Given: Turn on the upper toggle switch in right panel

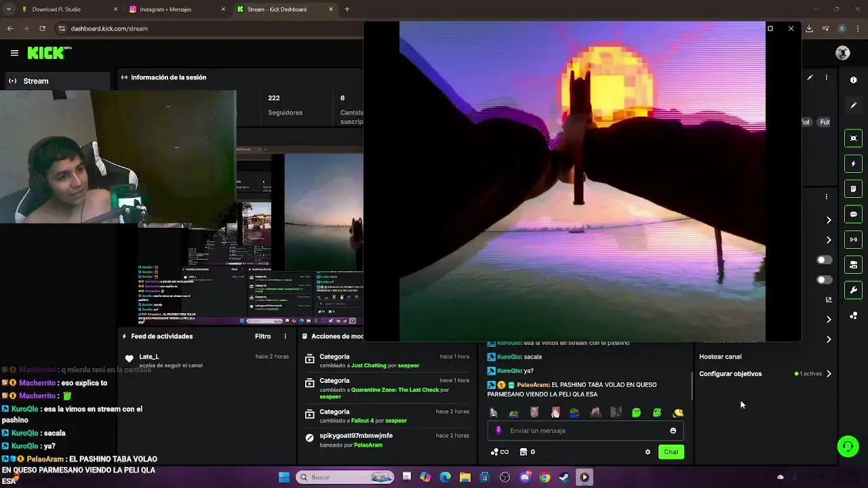Looking at the screenshot, I should pyautogui.click(x=824, y=260).
